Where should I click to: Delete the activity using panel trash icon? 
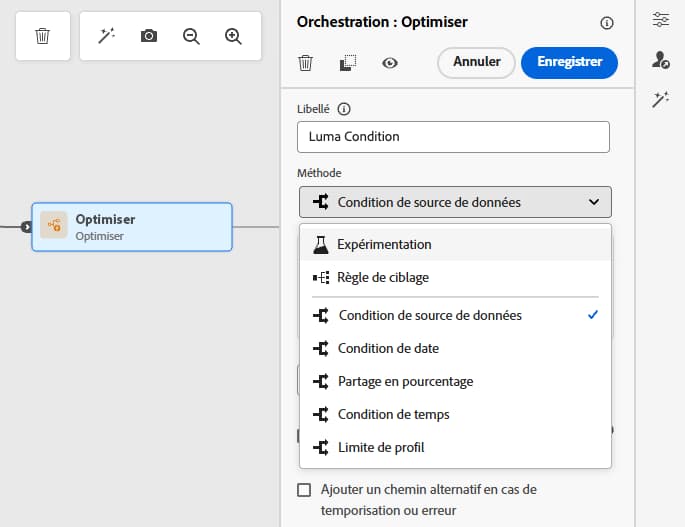click(305, 63)
